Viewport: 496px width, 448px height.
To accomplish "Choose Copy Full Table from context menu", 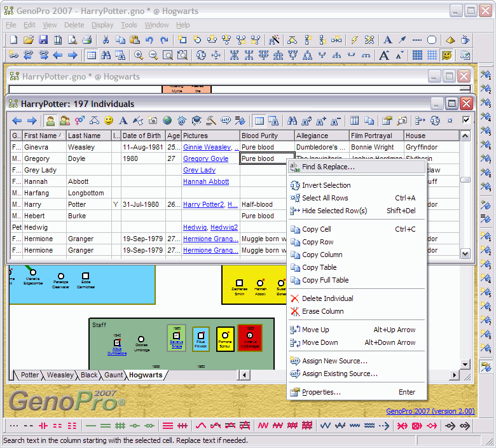I will (325, 280).
